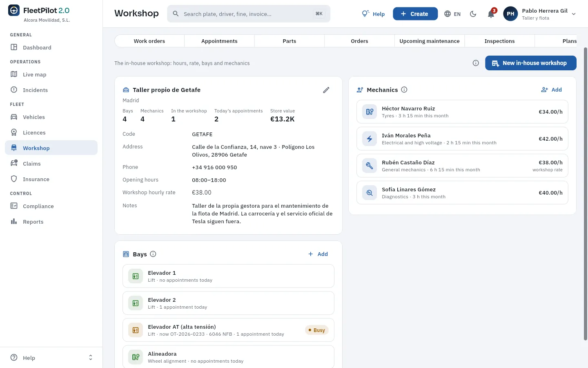Open Reports in the sidebar

click(51, 222)
